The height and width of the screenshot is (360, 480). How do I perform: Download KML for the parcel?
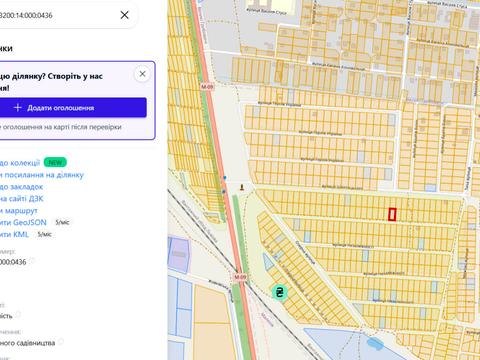point(14,234)
